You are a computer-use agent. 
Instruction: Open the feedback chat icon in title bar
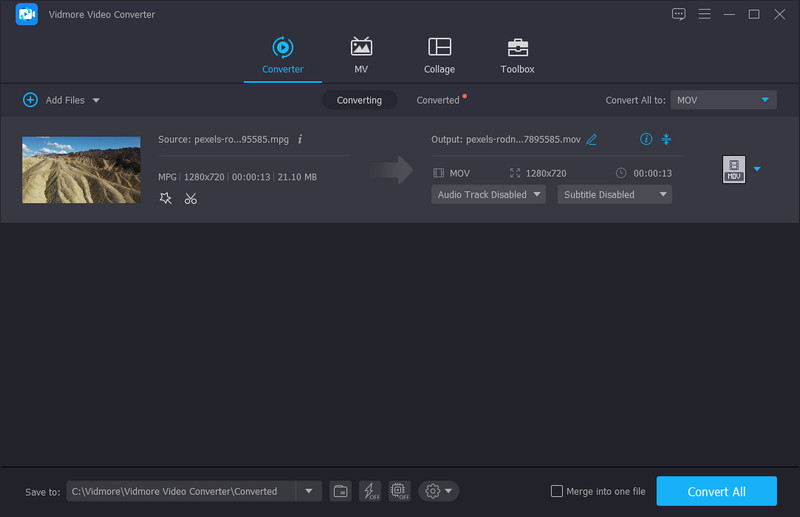(679, 14)
